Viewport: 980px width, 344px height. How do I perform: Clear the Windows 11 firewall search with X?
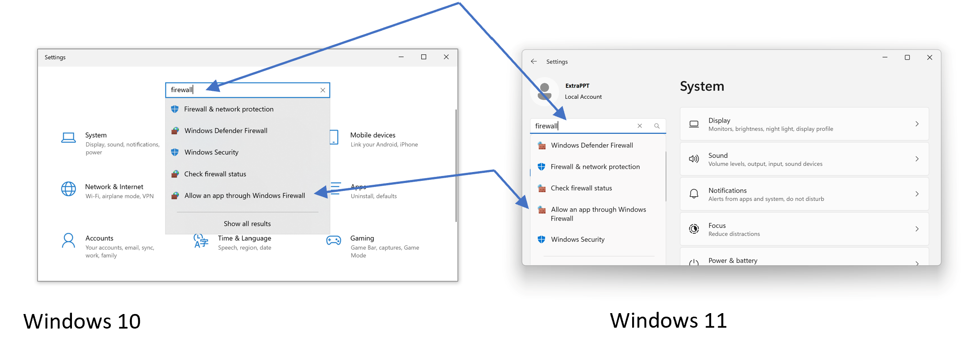click(640, 126)
